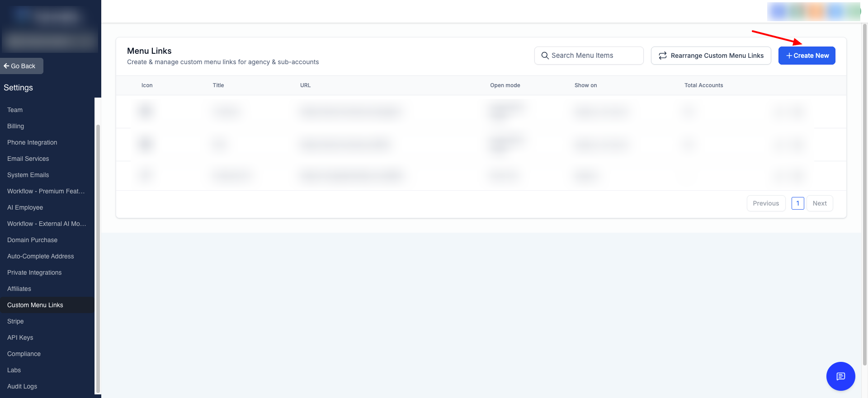Image resolution: width=868 pixels, height=398 pixels.
Task: Navigate to Phone Integration
Action: coord(32,142)
